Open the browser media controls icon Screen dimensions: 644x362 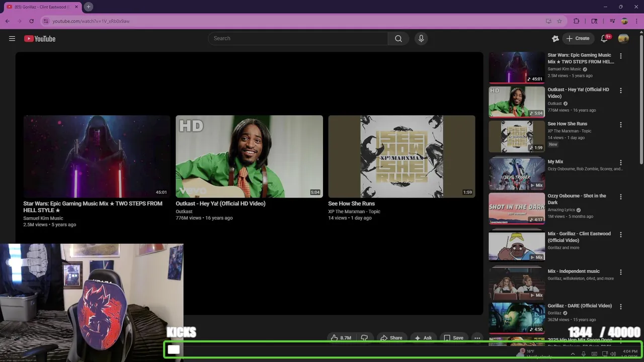tap(612, 21)
